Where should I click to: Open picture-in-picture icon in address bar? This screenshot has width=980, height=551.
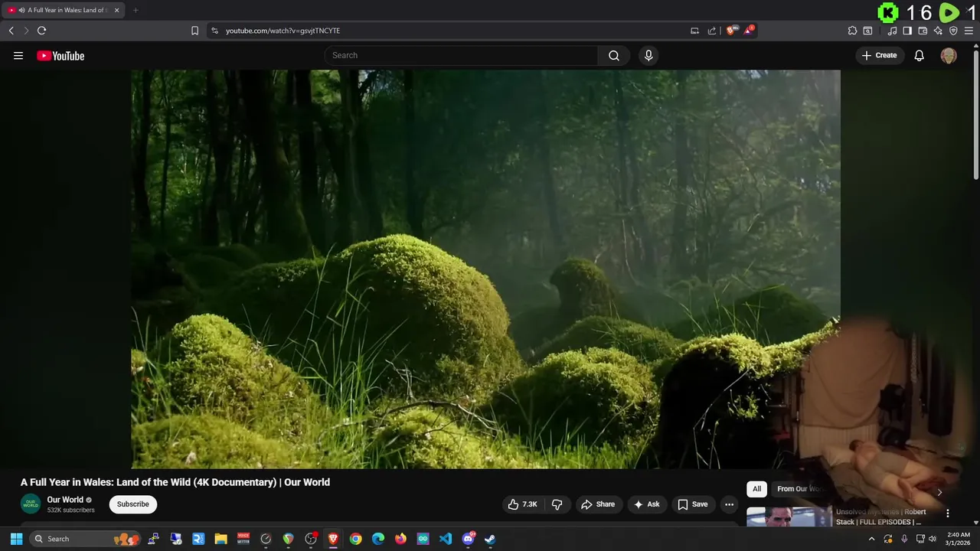[694, 31]
